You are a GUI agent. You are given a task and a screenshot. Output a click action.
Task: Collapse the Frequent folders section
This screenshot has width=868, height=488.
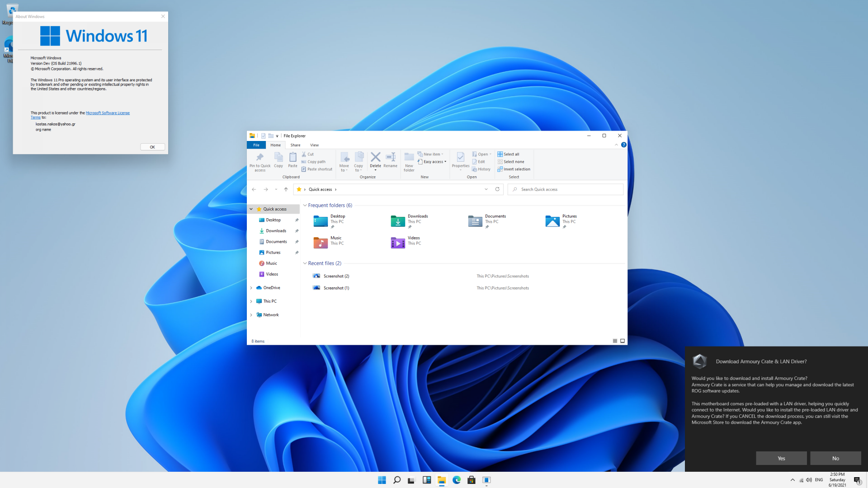pyautogui.click(x=305, y=206)
